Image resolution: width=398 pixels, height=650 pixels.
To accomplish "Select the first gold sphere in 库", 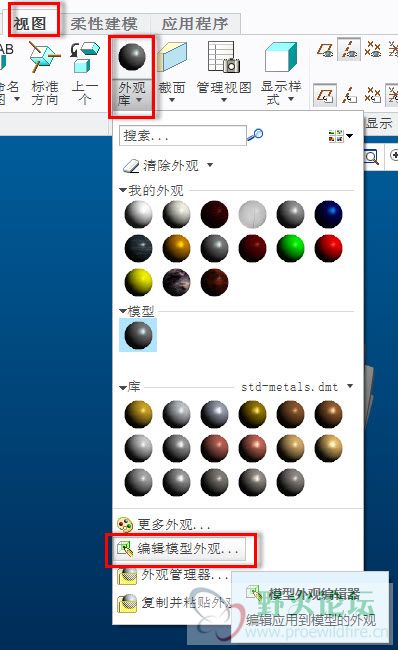I will tap(138, 414).
